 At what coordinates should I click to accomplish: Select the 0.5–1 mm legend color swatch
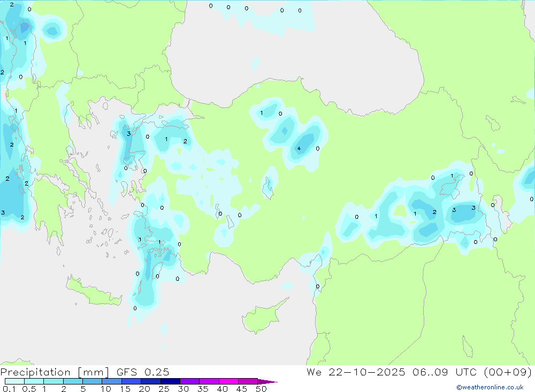(x=34, y=381)
